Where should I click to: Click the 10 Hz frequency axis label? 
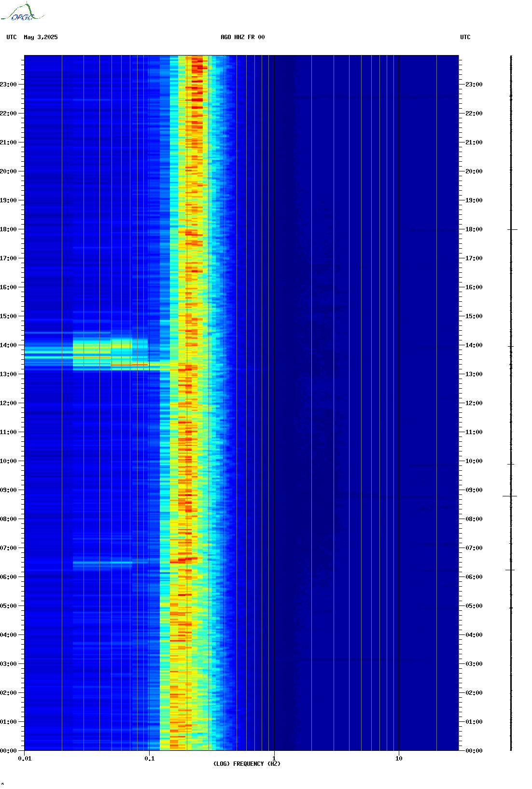point(399,759)
